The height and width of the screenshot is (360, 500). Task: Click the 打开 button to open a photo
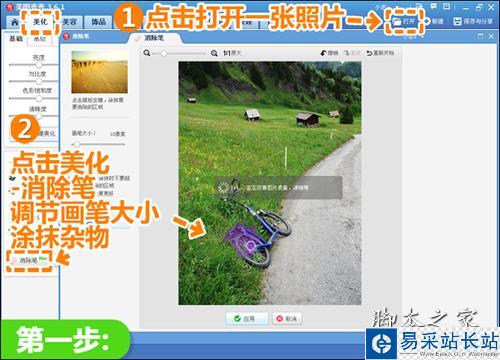tap(404, 21)
